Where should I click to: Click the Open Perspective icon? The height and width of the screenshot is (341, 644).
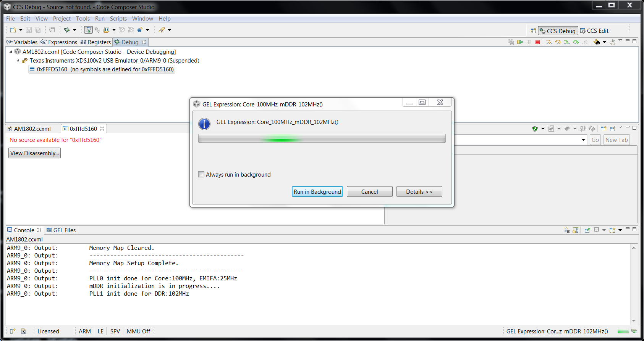tap(533, 31)
